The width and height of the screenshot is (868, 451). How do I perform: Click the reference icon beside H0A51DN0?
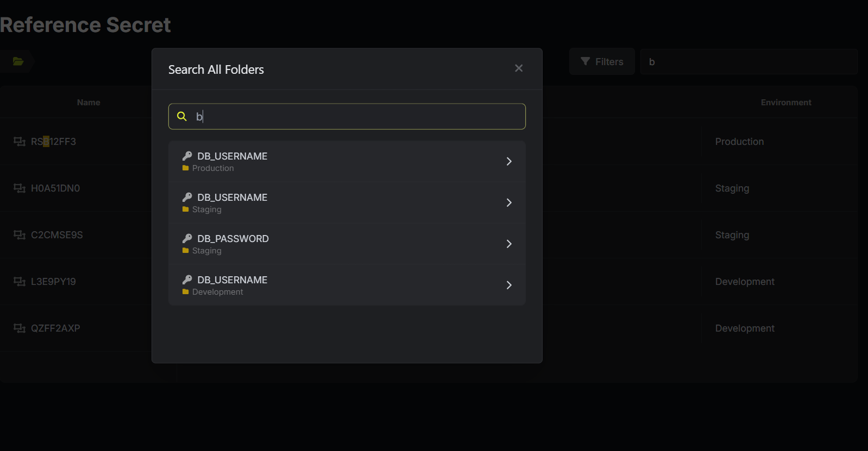coord(20,188)
